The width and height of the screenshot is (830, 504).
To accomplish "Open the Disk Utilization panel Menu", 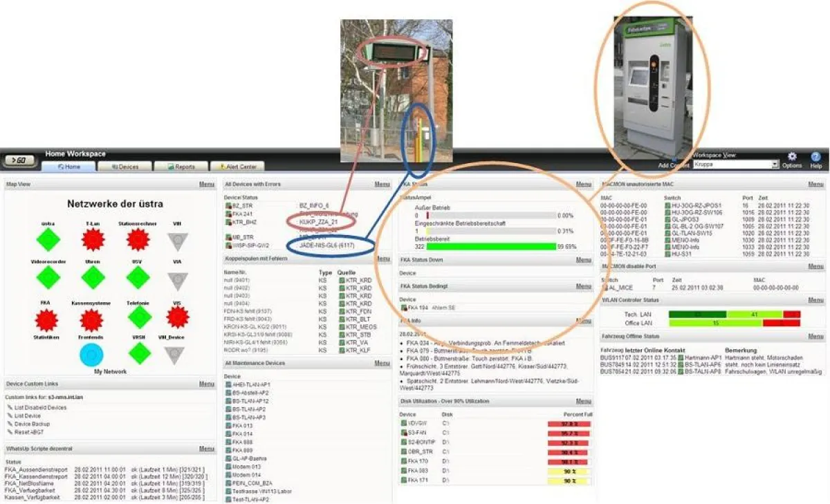I will click(x=583, y=400).
